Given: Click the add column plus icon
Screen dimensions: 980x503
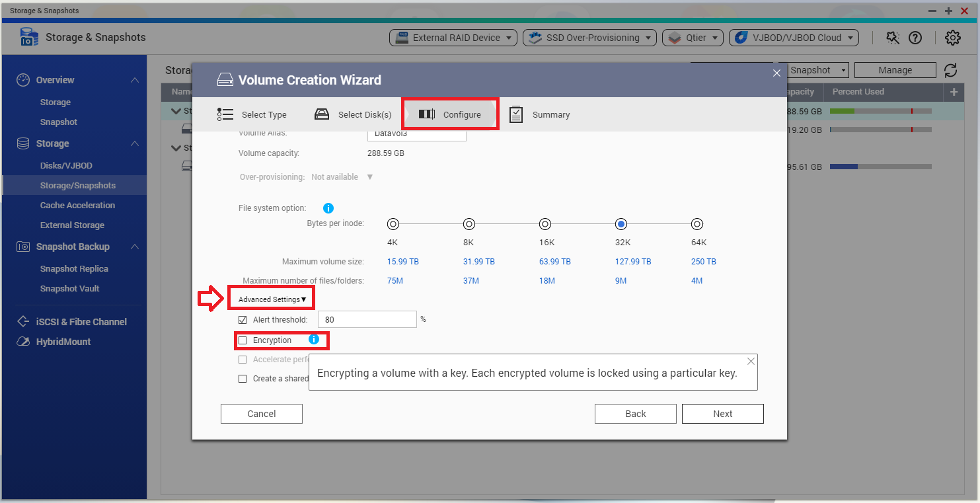Looking at the screenshot, I should [953, 92].
